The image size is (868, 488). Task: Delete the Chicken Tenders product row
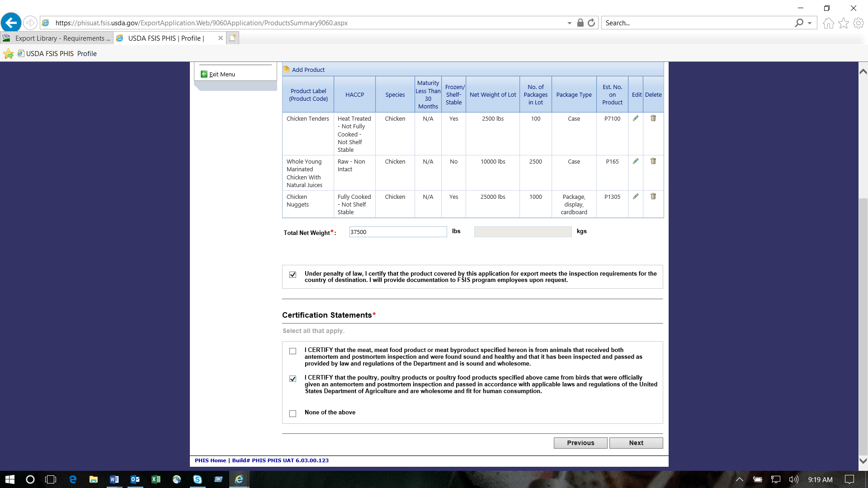pyautogui.click(x=653, y=118)
